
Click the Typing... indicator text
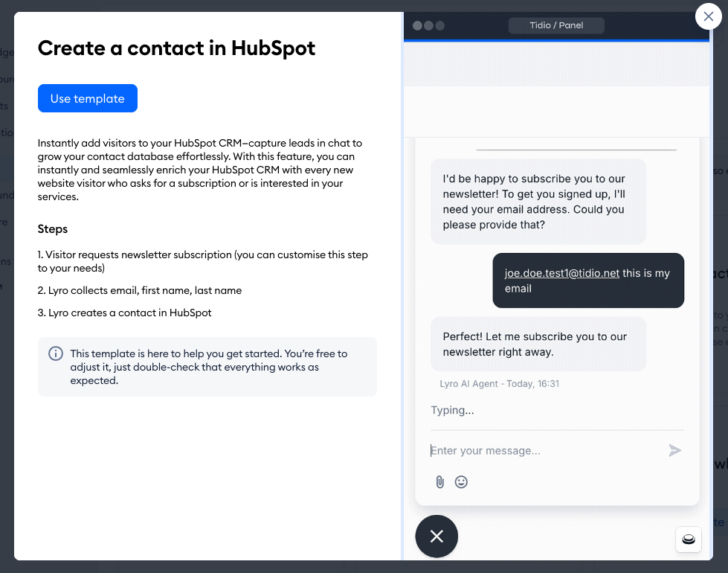[452, 410]
